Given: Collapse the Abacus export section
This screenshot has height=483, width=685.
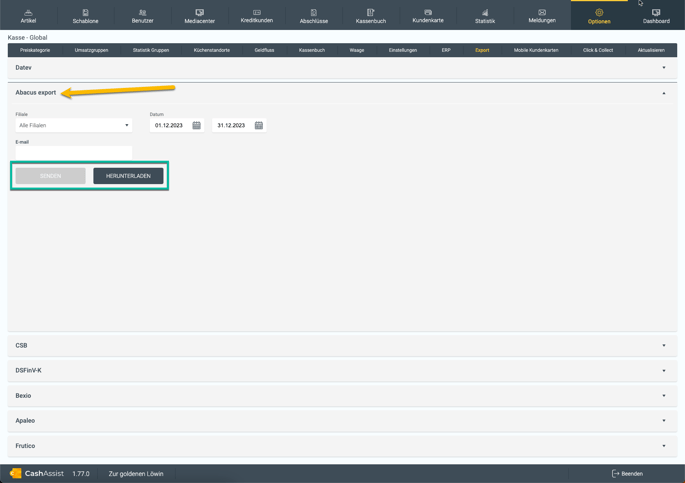Looking at the screenshot, I should (x=342, y=93).
